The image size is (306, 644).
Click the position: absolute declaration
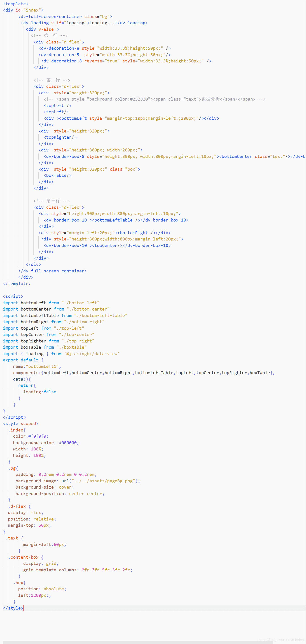click(42, 589)
